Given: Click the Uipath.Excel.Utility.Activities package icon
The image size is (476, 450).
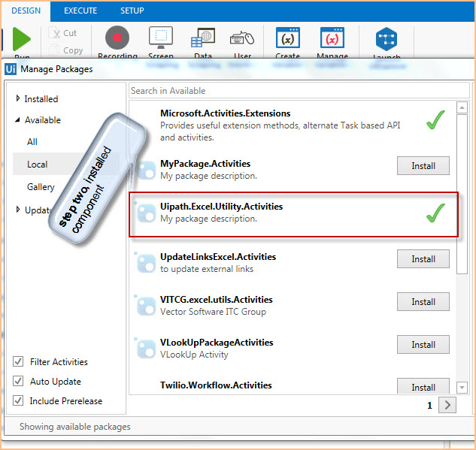Looking at the screenshot, I should [x=147, y=213].
